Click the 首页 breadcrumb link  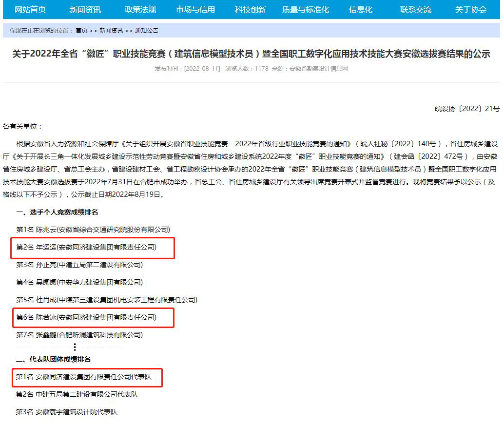[x=81, y=31]
